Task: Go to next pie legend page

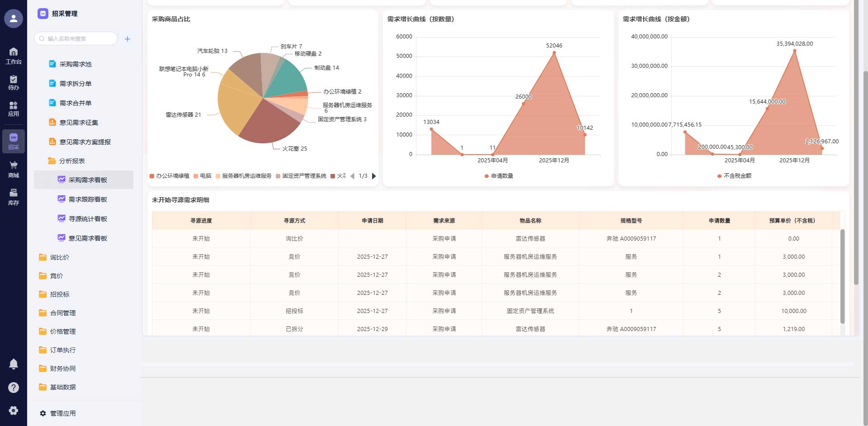Action: coord(374,176)
